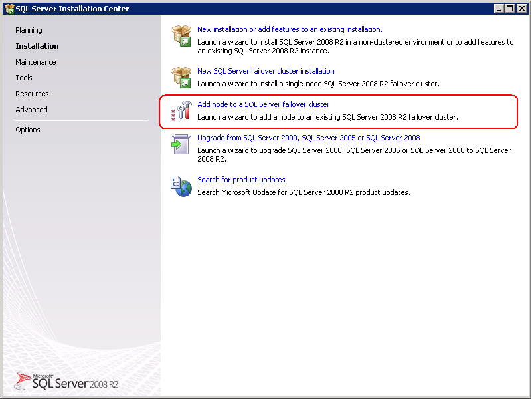Click the green Upgrade arrow icon
Screen dimensions: 532x399
point(181,144)
